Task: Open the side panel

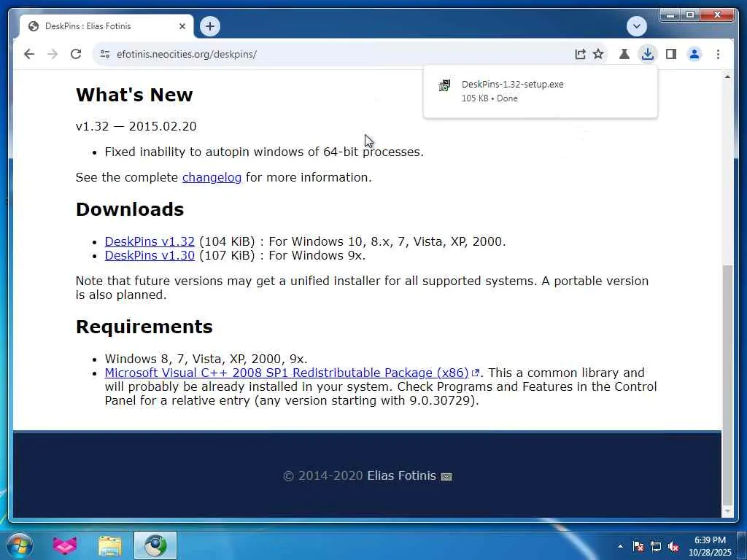Action: coord(671,54)
